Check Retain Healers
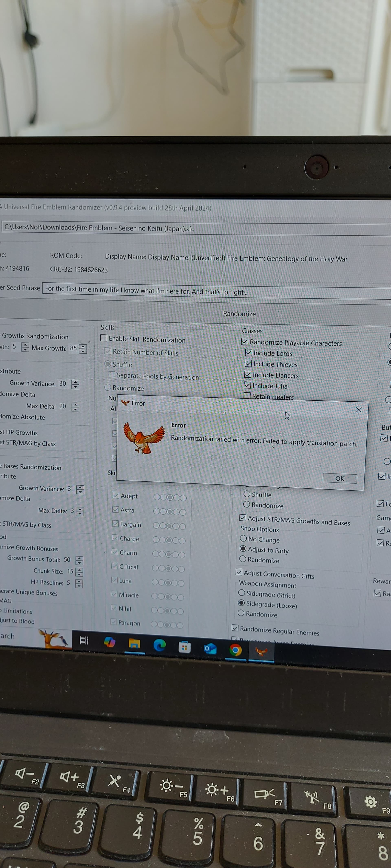The width and height of the screenshot is (391, 868). pyautogui.click(x=247, y=395)
